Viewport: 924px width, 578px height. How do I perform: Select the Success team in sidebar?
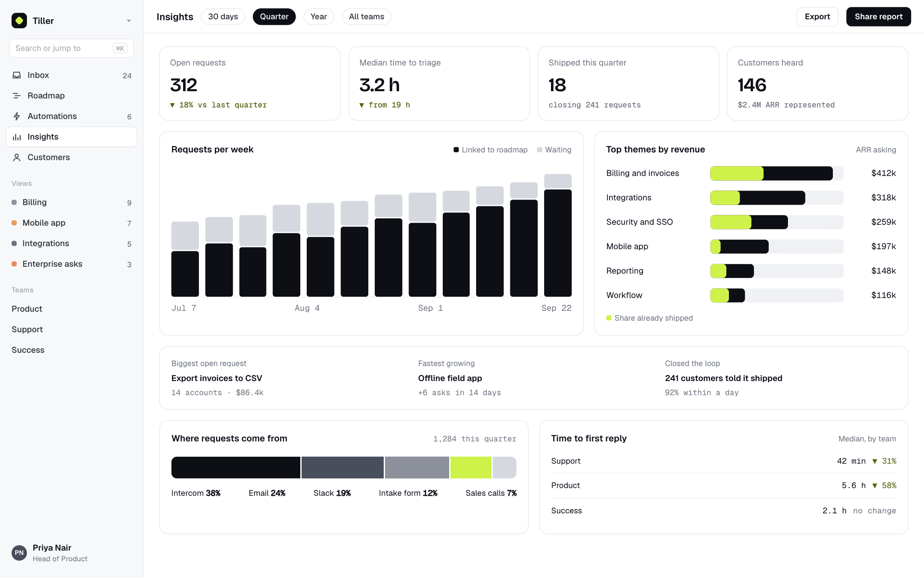28,350
